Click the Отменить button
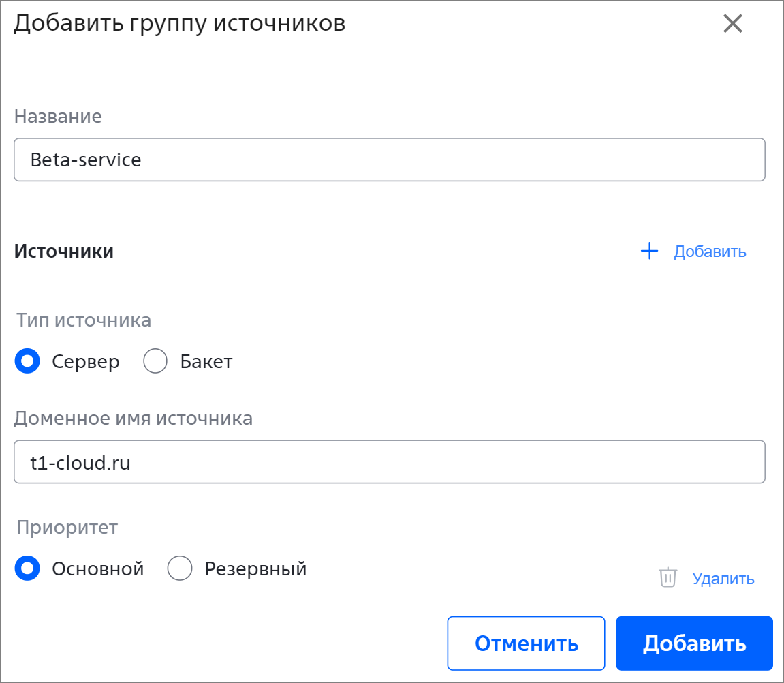The width and height of the screenshot is (784, 683). pyautogui.click(x=526, y=643)
